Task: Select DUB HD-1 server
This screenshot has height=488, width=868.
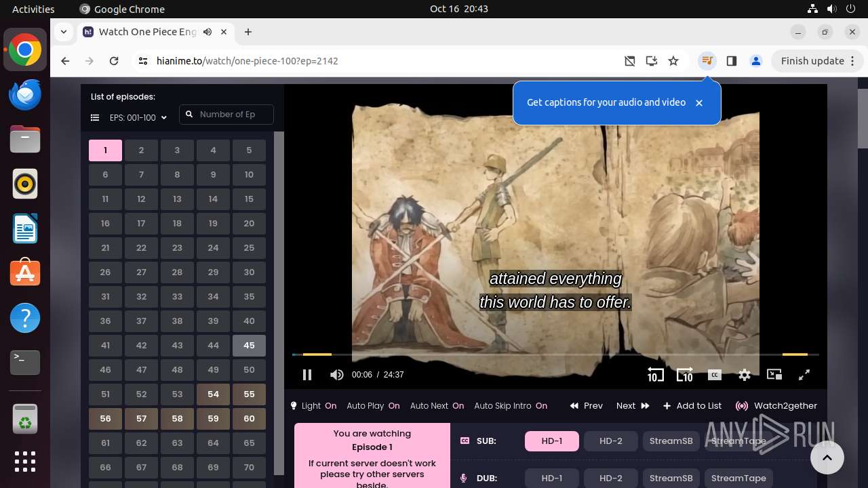Action: point(552,479)
